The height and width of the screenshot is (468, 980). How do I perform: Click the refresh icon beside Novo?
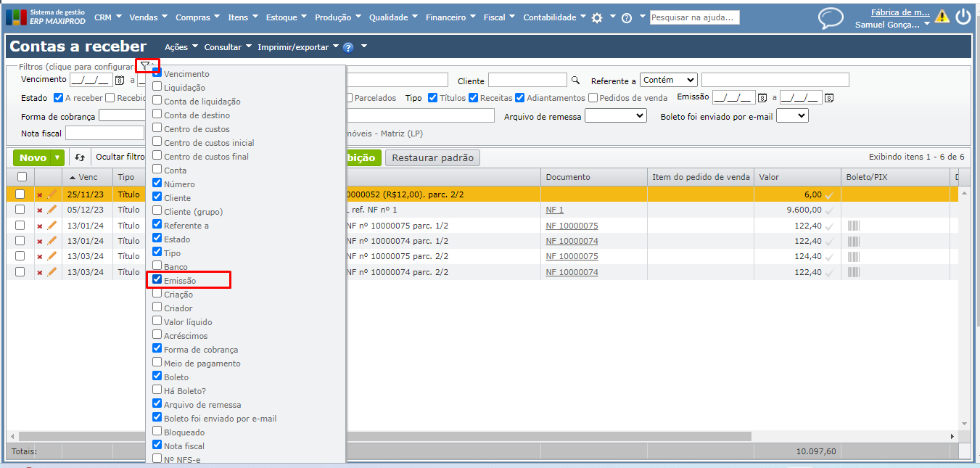(80, 157)
